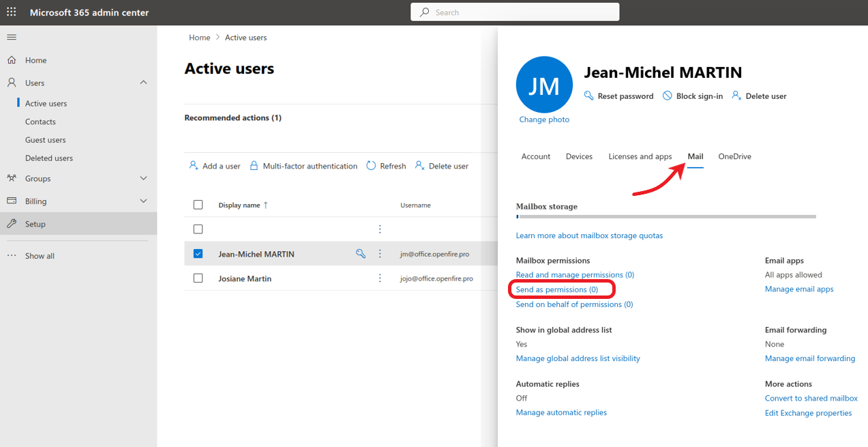Screen dimensions: 868x447
Task: Click the Users person icon in sidebar
Action: (x=12, y=83)
